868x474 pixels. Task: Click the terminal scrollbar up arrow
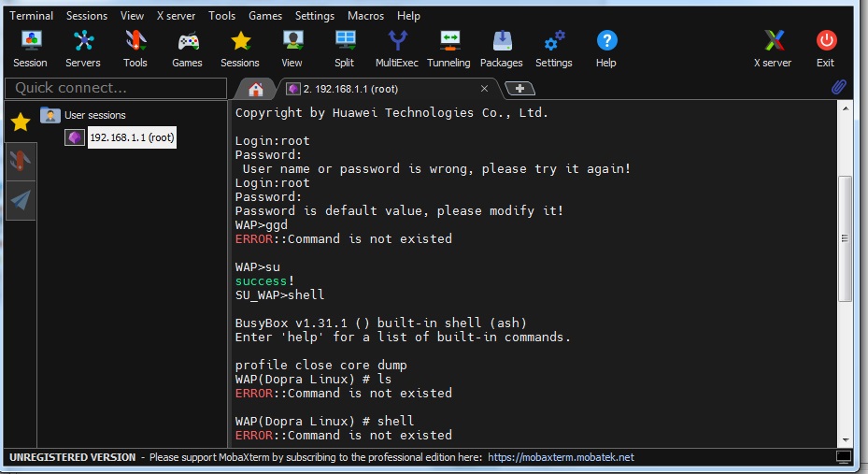(845, 108)
